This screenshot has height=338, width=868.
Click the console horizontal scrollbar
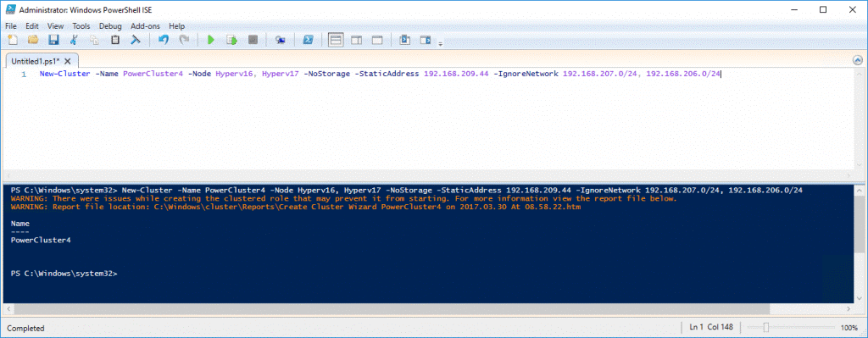(391, 308)
